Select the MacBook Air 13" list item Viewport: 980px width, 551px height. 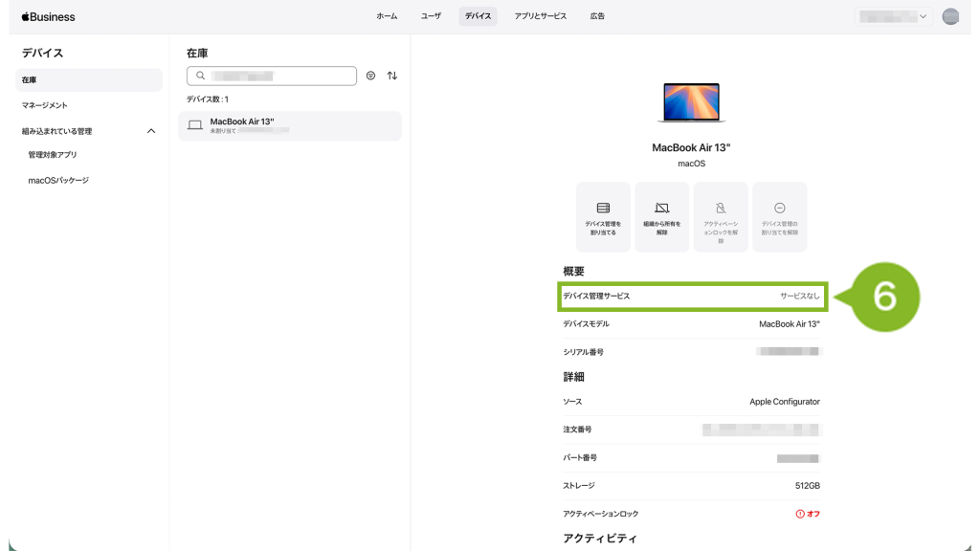tap(289, 125)
